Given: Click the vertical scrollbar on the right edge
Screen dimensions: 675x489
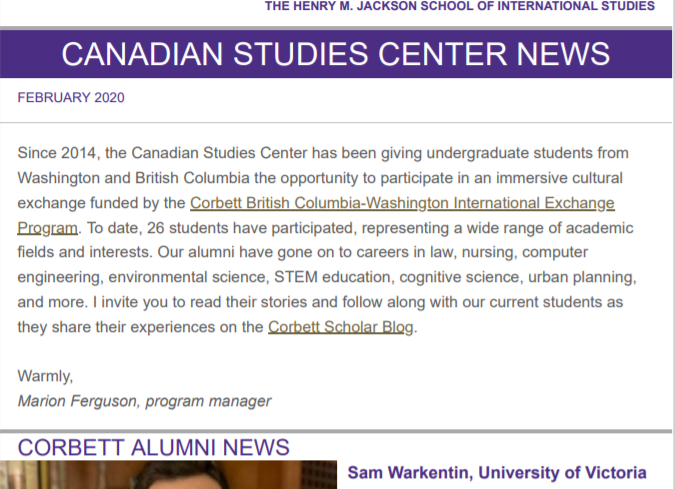Looking at the screenshot, I should pyautogui.click(x=673, y=244).
